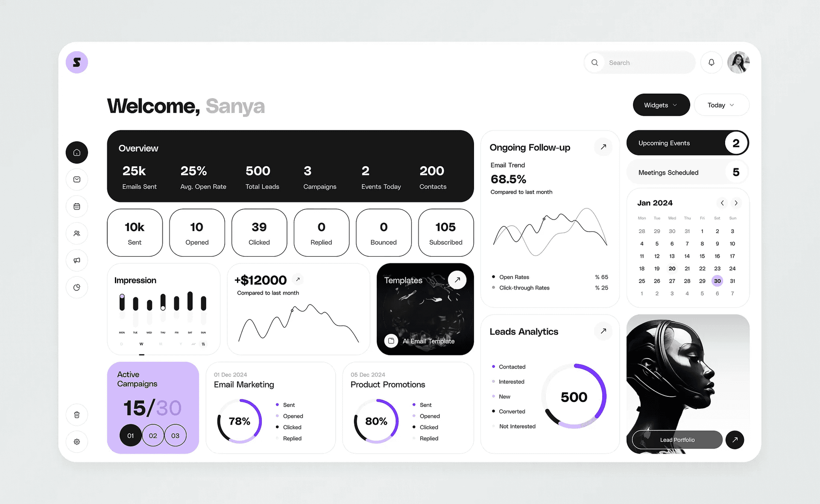820x504 pixels.
Task: Navigate to previous month in calendar
Action: click(x=722, y=203)
